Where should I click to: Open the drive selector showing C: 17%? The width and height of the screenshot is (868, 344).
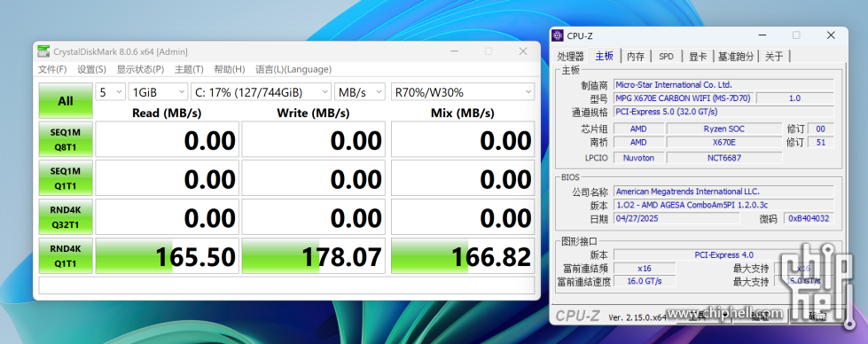262,92
